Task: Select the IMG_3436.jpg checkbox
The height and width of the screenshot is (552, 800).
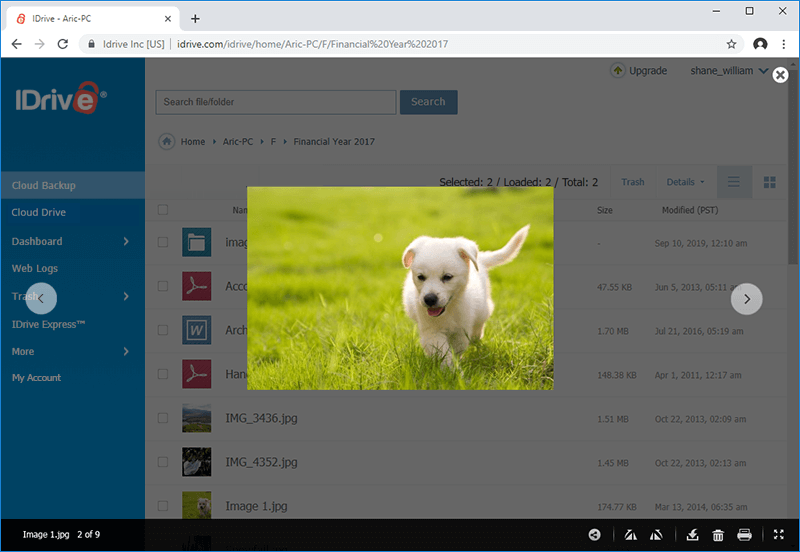Action: (163, 418)
